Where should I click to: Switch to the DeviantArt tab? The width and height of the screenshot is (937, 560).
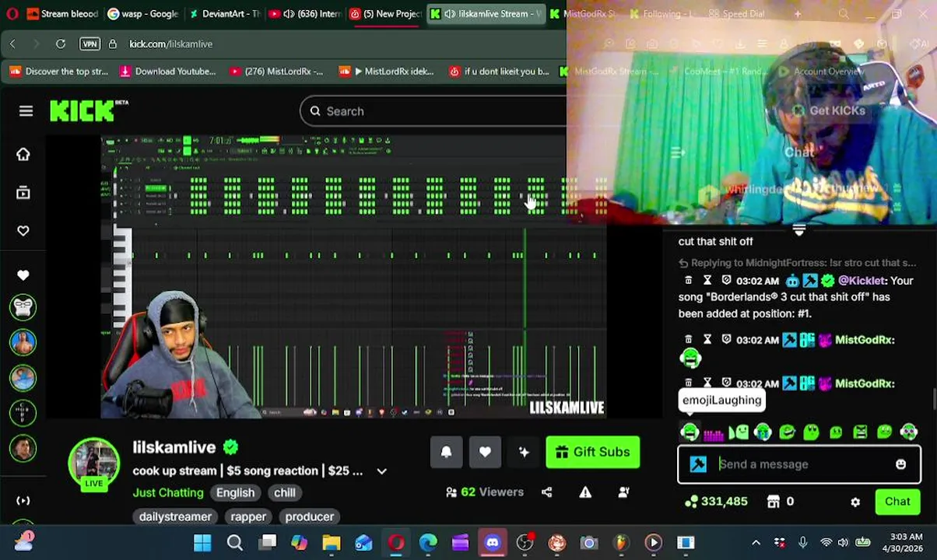pyautogui.click(x=224, y=13)
